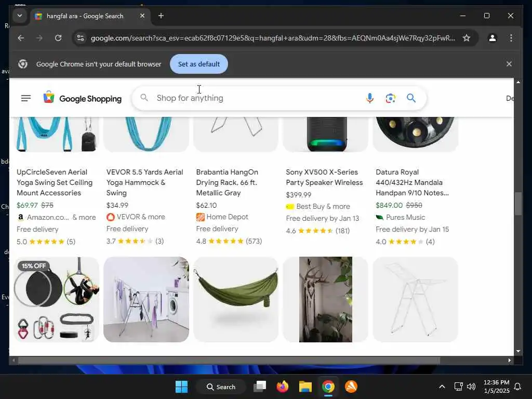Open the Sony speaker product image
Viewport: 532px width, 399px height.
click(326, 135)
